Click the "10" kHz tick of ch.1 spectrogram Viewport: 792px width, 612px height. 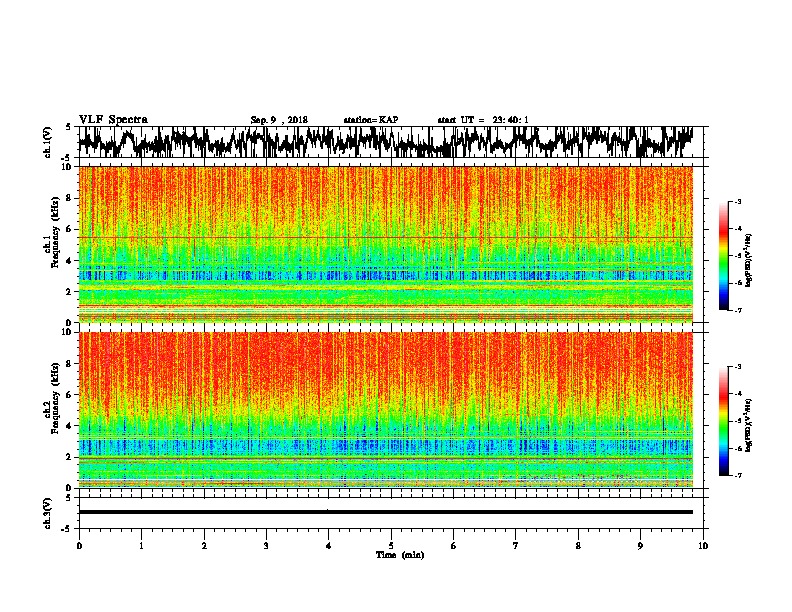tap(67, 167)
